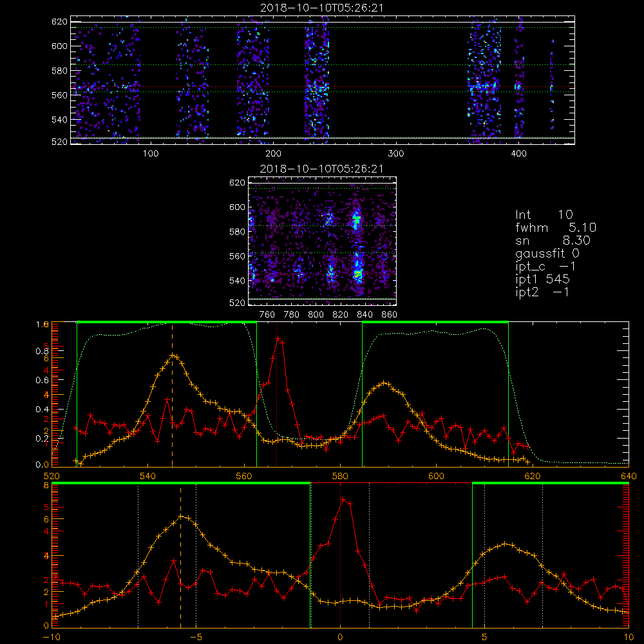The width and height of the screenshot is (644, 644).
Task: Select the 'gaussfit 0' parameter text
Action: [547, 253]
